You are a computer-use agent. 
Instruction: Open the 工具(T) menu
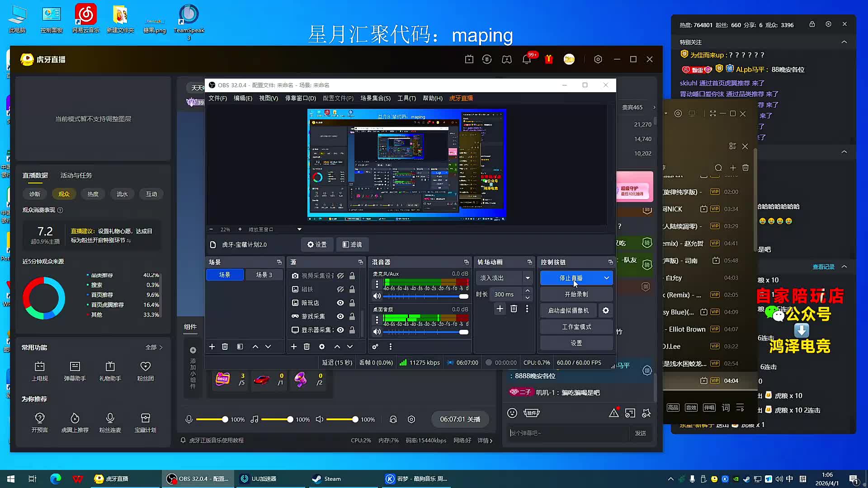406,98
